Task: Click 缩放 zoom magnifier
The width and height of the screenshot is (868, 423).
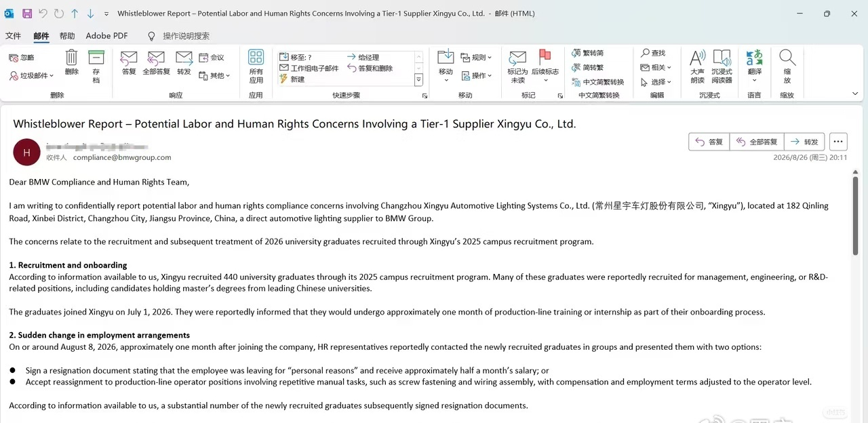Action: point(787,66)
